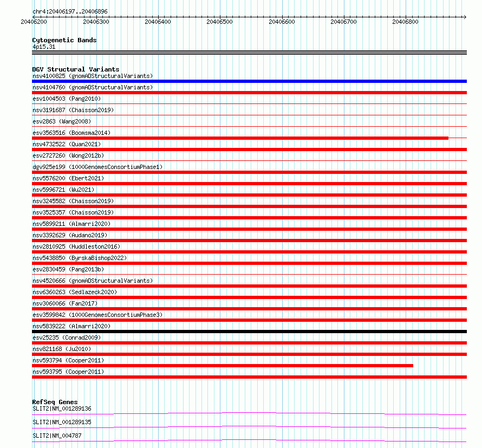
Task: Select nsv5576200 (Ebert2021) label
Action: (68, 178)
